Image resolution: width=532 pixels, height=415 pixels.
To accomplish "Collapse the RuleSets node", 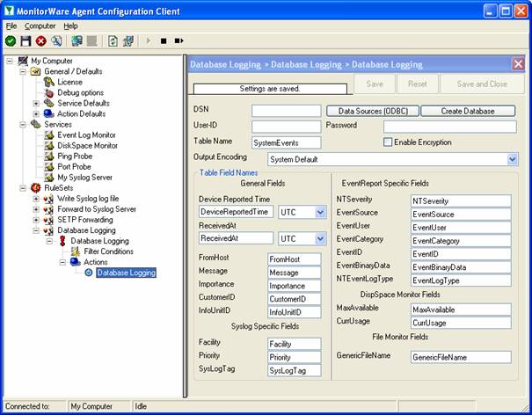I will pos(23,188).
